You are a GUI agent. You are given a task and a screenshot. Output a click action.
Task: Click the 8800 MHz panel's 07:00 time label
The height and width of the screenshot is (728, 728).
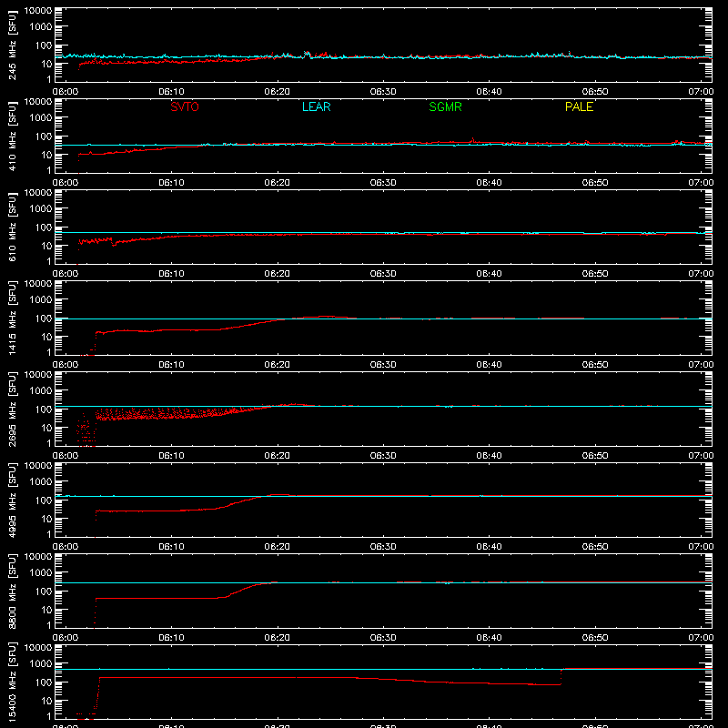tap(701, 638)
